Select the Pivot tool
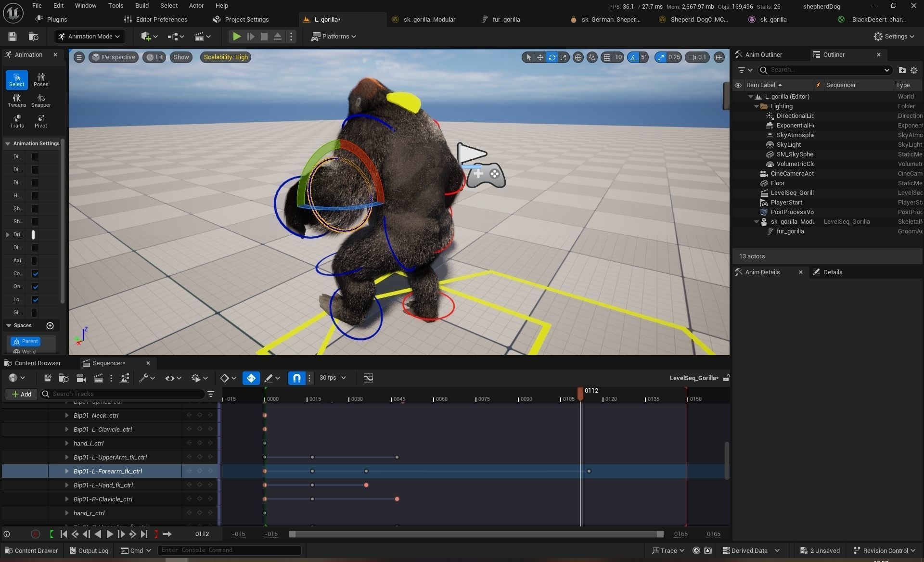Viewport: 924px width, 562px height. pos(41,121)
